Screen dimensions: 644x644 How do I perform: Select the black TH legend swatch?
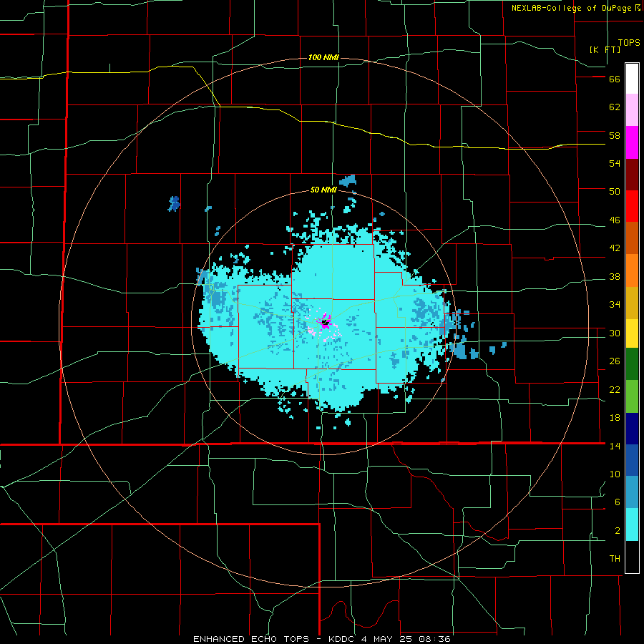[x=632, y=557]
